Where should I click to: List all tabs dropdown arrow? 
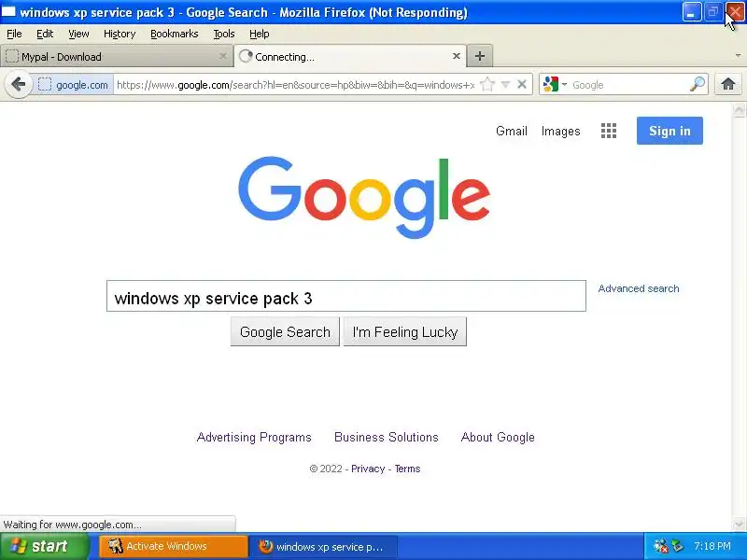coord(738,56)
